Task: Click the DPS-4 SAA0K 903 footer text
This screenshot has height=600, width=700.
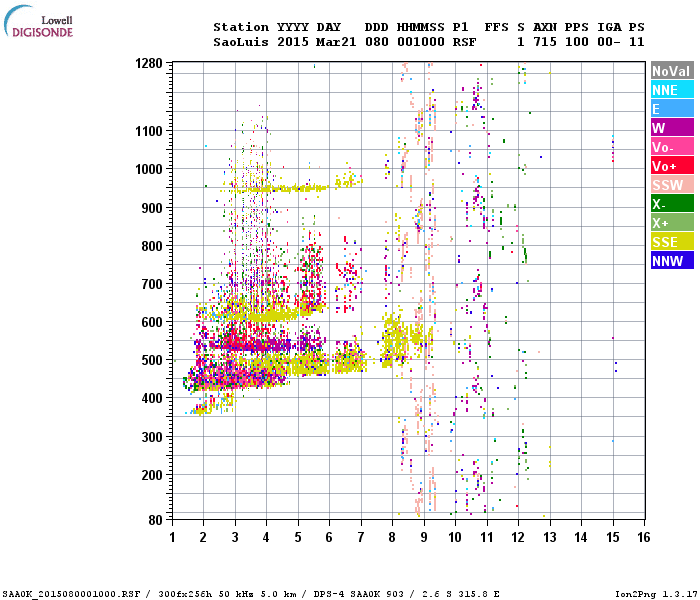Action: click(358, 594)
